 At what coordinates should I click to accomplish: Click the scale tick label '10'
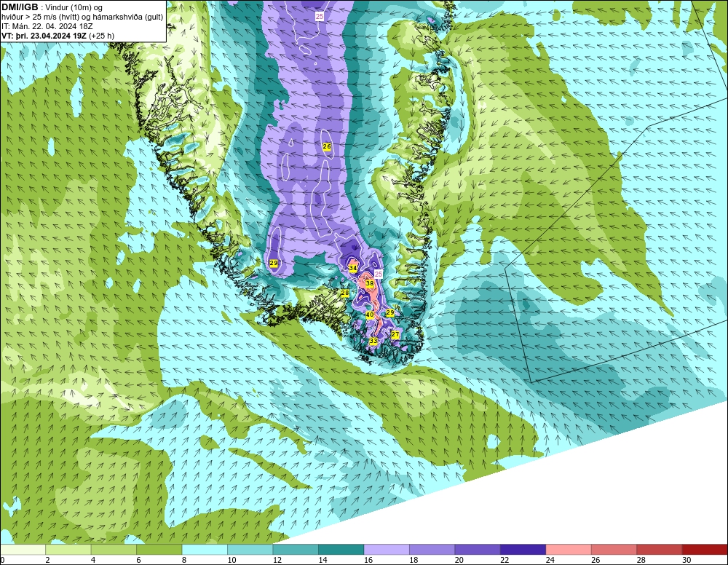232,561
